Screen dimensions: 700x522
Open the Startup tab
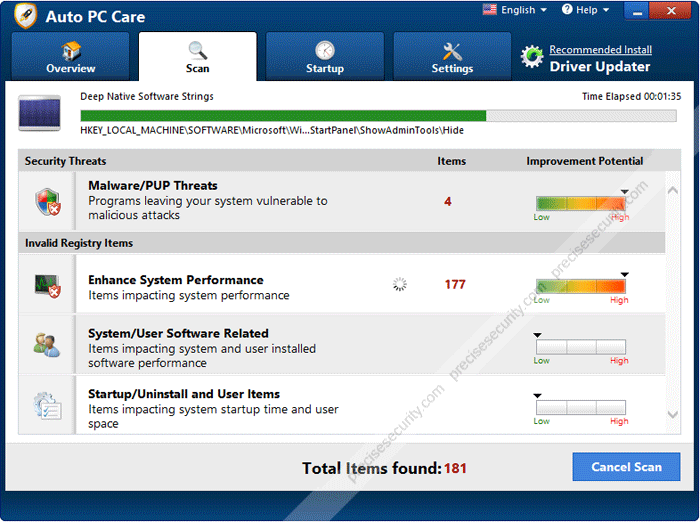[x=325, y=56]
